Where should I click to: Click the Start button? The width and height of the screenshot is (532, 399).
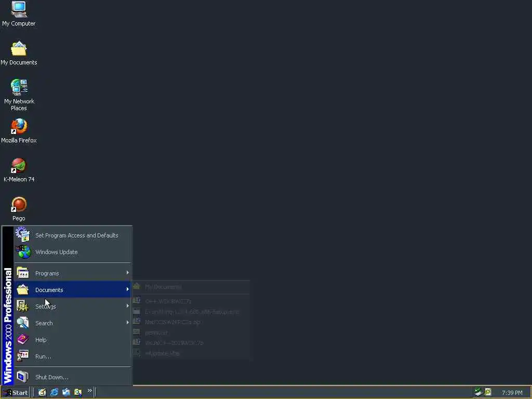16,393
